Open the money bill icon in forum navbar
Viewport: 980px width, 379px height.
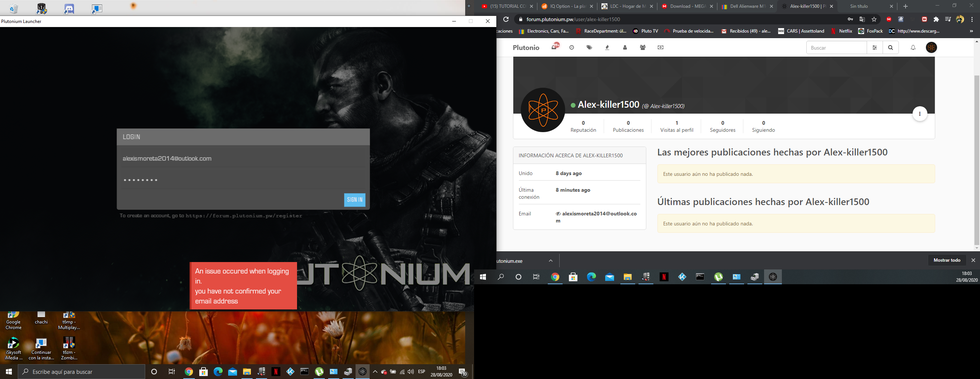[x=660, y=47]
